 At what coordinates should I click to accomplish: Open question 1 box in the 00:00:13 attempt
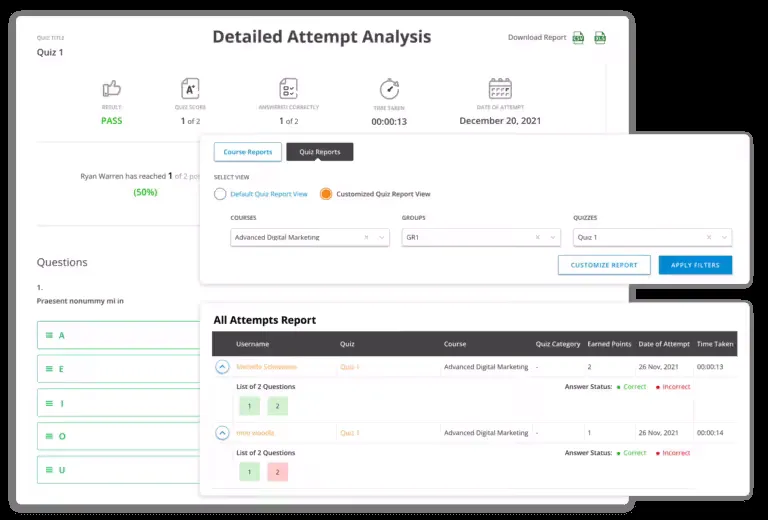pyautogui.click(x=249, y=406)
